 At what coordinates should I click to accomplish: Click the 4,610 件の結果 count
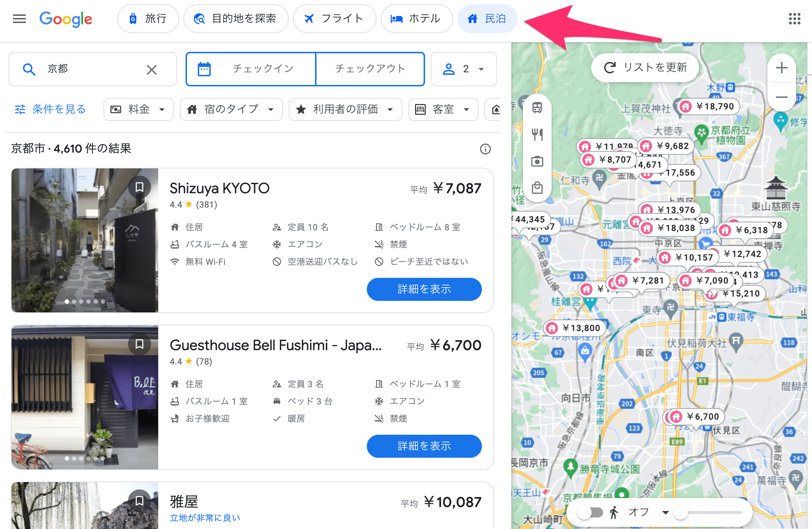(92, 149)
